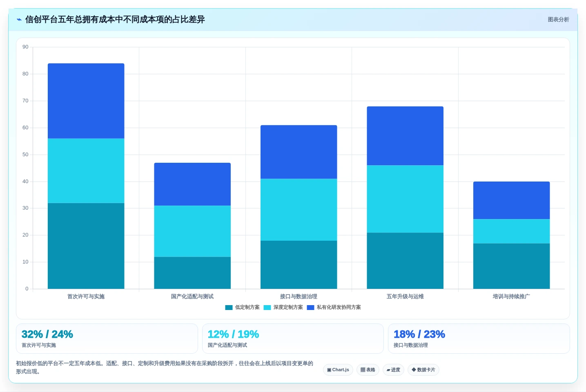Click the y-axis value 90
Image resolution: width=586 pixels, height=392 pixels.
pos(25,47)
